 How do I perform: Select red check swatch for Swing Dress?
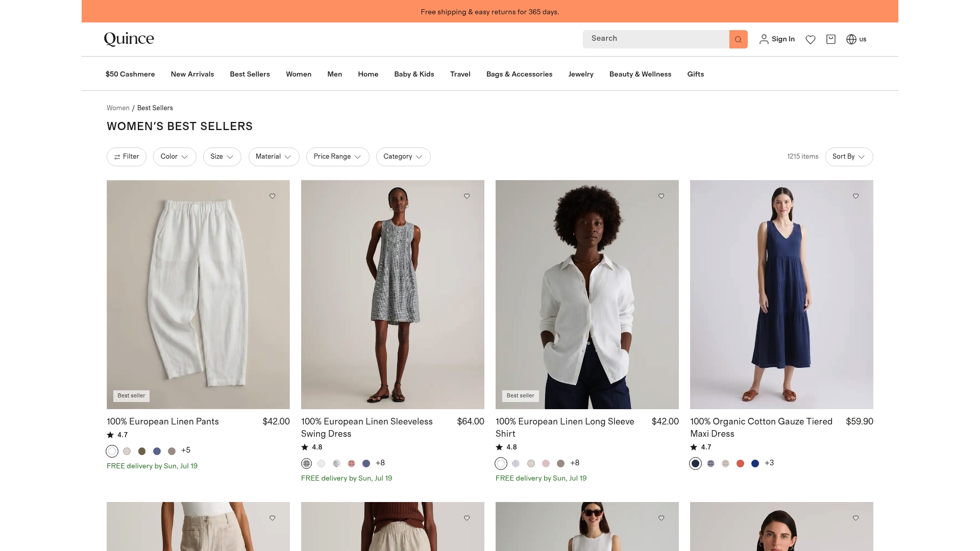coord(351,463)
